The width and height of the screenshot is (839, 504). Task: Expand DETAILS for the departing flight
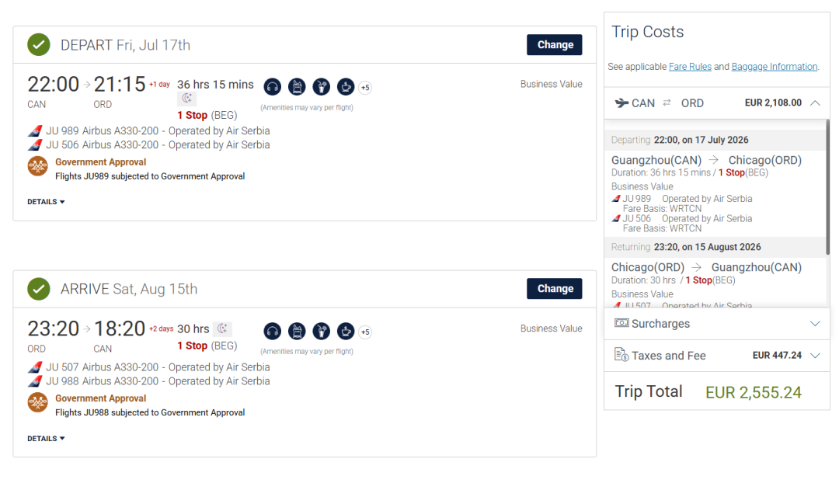[x=46, y=202]
